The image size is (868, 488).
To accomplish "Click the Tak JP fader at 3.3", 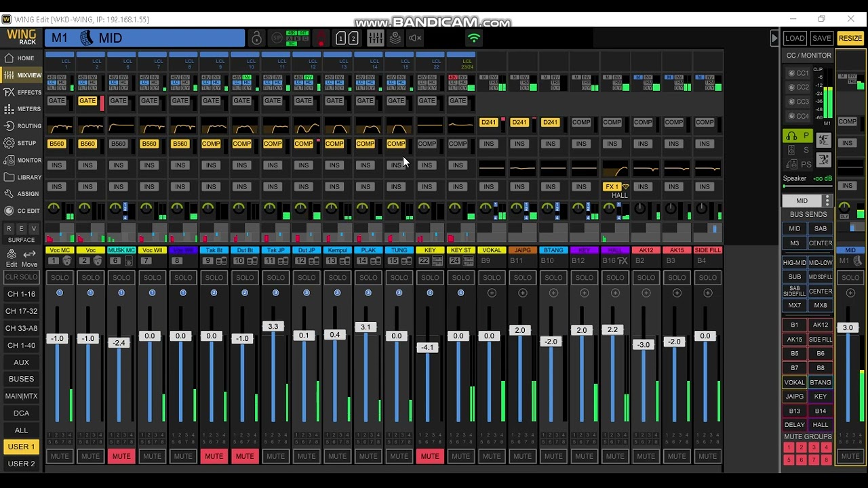I will [x=273, y=326].
